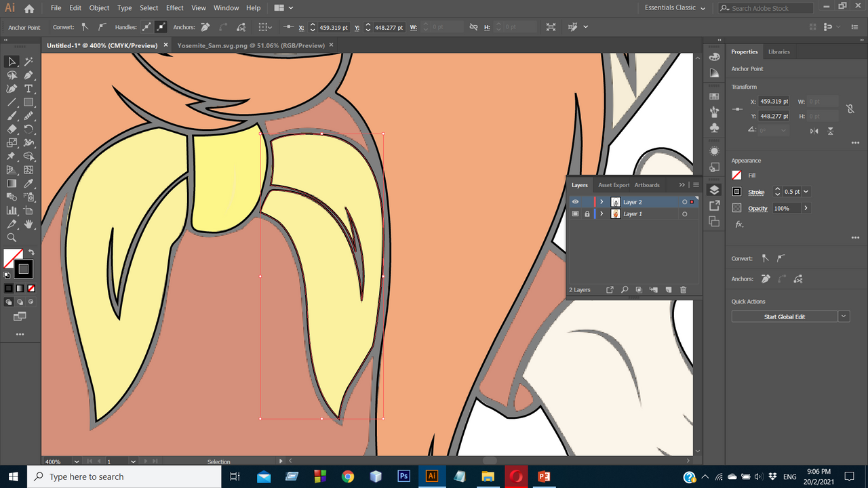868x488 pixels.
Task: Open the stroke weight dropdown
Action: (x=806, y=192)
